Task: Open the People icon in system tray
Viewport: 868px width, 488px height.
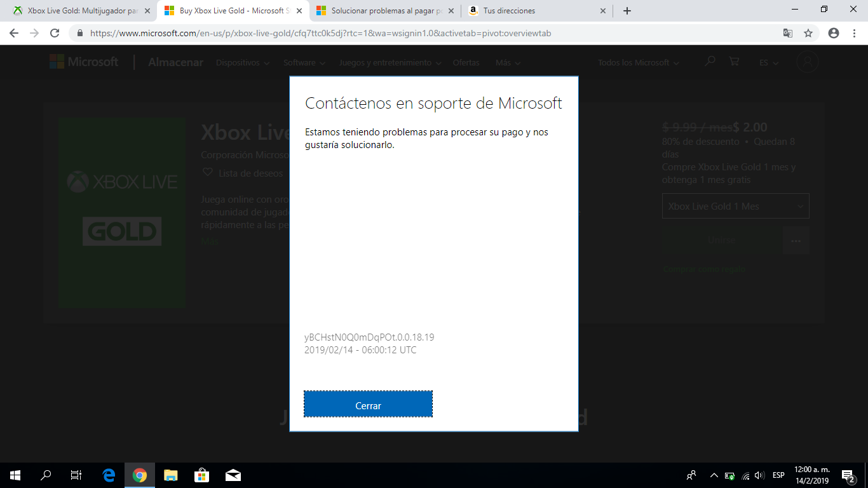Action: click(x=691, y=475)
